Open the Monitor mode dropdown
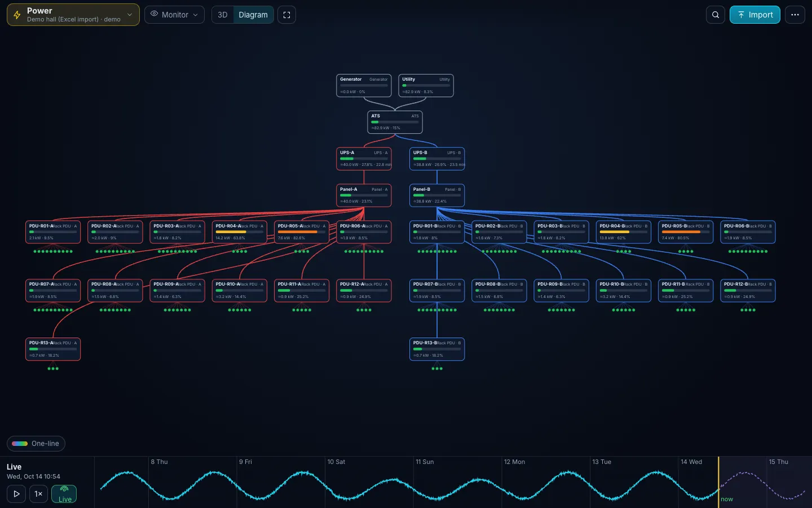Screen dimensions: 812x508 coord(174,15)
